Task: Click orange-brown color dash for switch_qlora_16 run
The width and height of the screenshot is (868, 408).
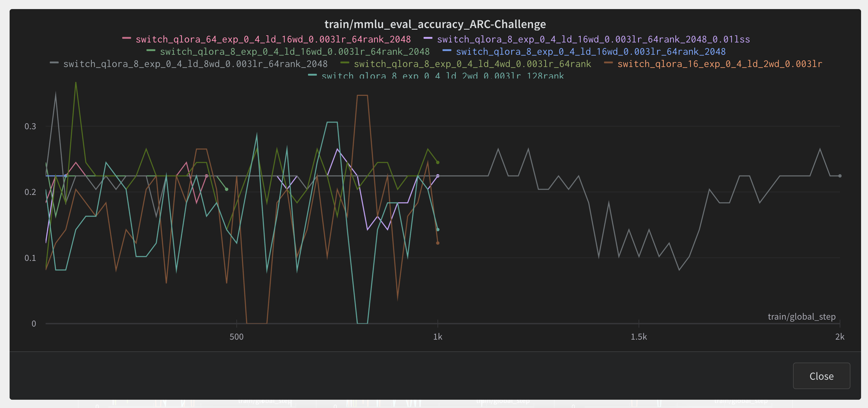Action: (608, 62)
